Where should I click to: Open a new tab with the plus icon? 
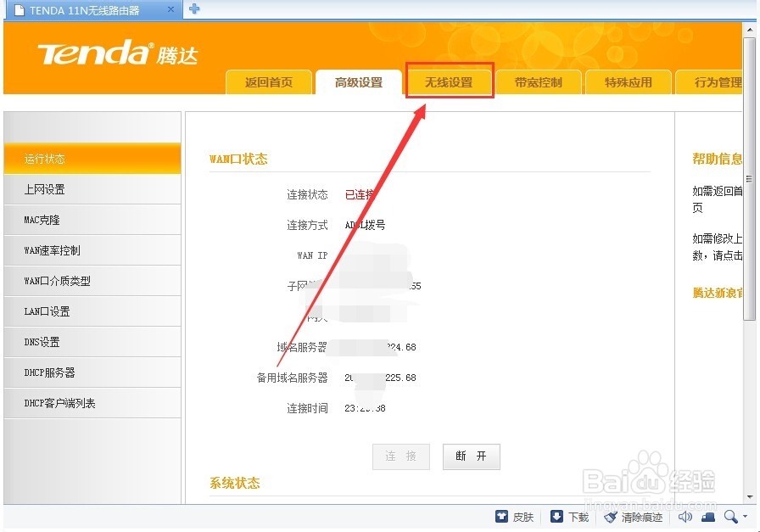coord(193,9)
